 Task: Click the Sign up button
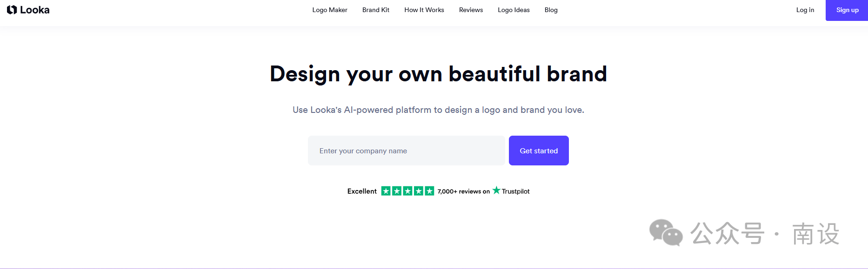point(847,10)
